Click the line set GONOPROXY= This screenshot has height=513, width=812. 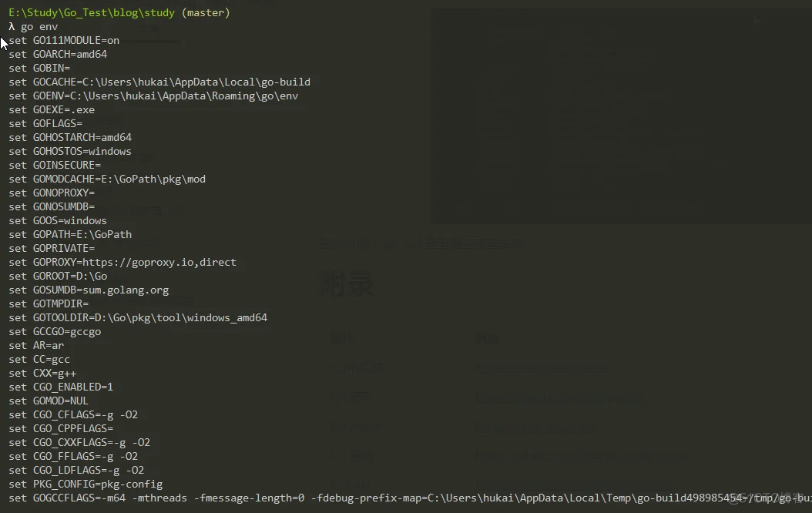[52, 193]
